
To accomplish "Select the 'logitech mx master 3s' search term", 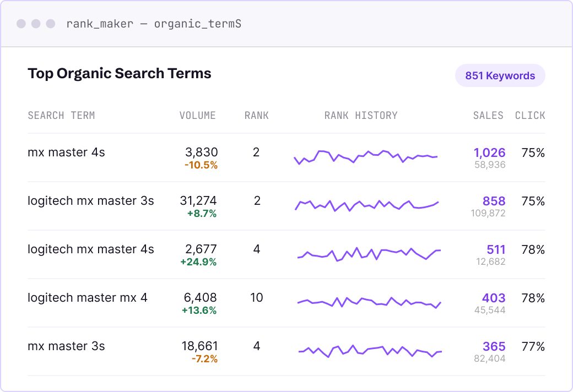I will (90, 201).
